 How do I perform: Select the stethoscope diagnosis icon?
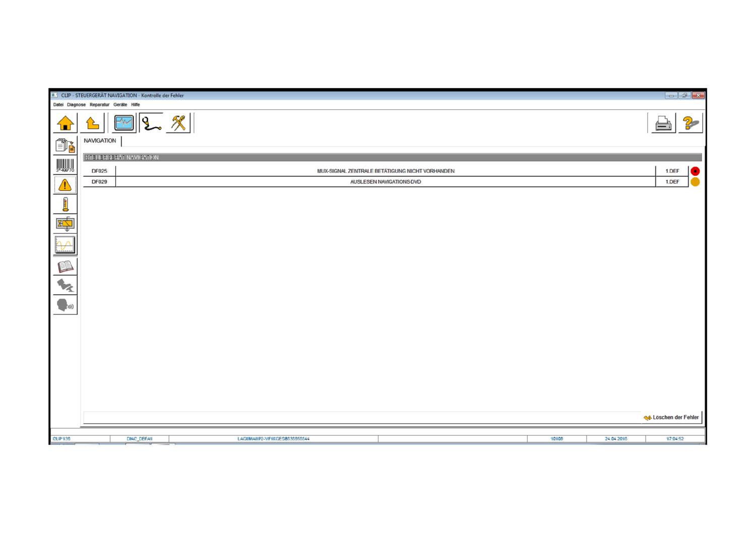tap(151, 123)
